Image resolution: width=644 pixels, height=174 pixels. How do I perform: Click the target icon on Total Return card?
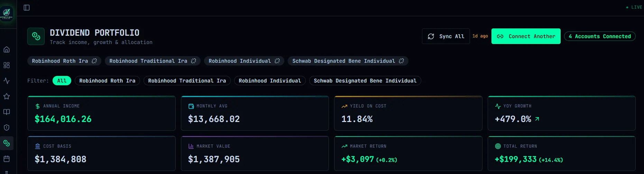[x=498, y=146]
